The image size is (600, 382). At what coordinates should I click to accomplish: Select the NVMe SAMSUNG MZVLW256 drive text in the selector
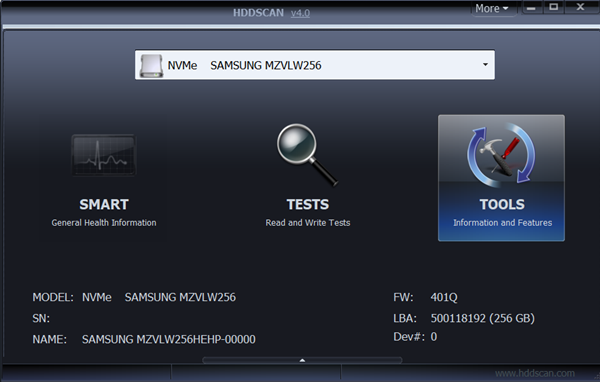(245, 65)
